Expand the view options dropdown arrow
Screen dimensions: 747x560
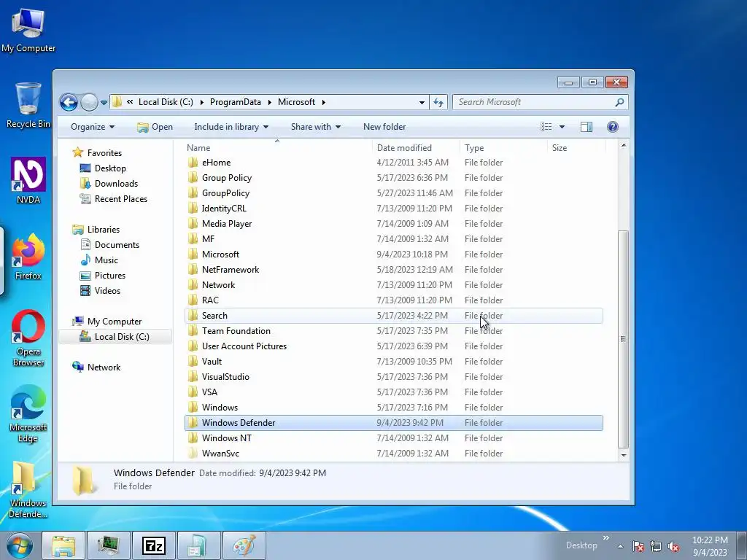(x=562, y=127)
